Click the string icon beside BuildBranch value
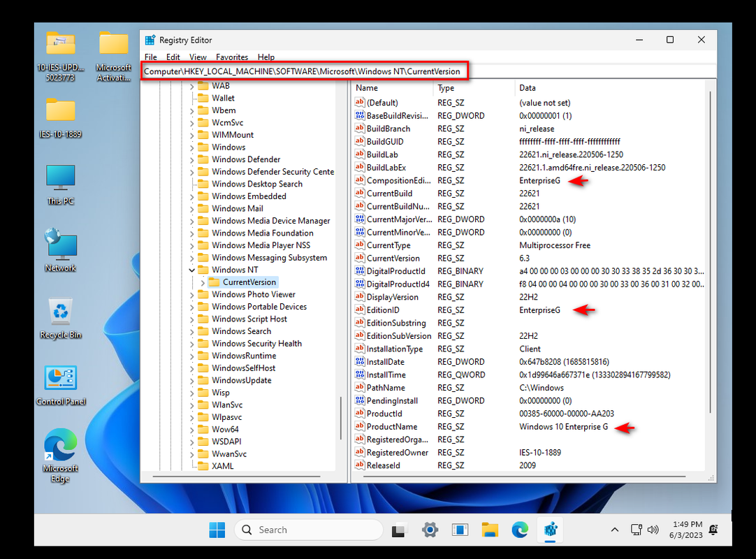The width and height of the screenshot is (756, 559). click(x=360, y=129)
